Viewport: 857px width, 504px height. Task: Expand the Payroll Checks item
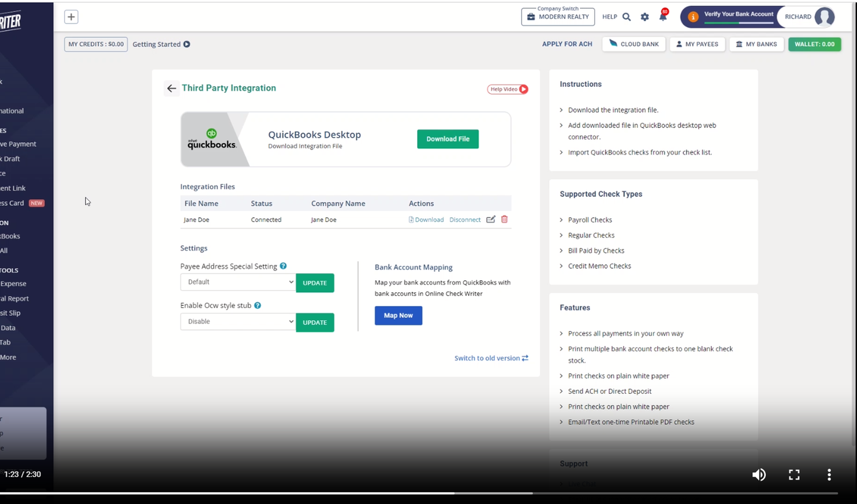(590, 220)
